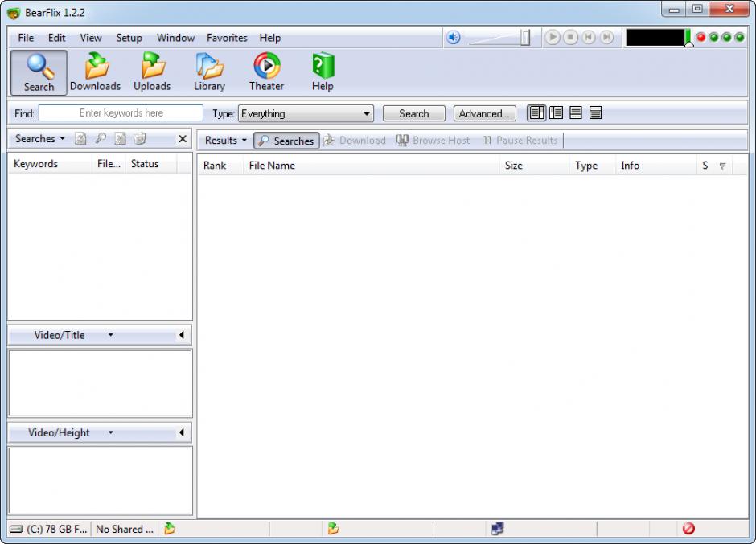
Task: Click the third document icon in Searches toolbar
Action: 120,139
